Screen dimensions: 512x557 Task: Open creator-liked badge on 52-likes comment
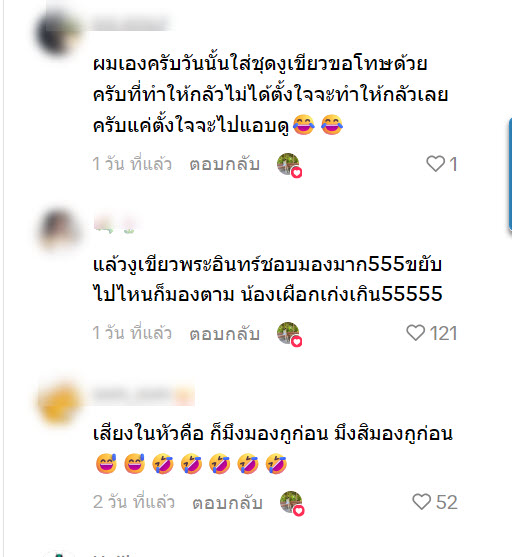pos(292,503)
